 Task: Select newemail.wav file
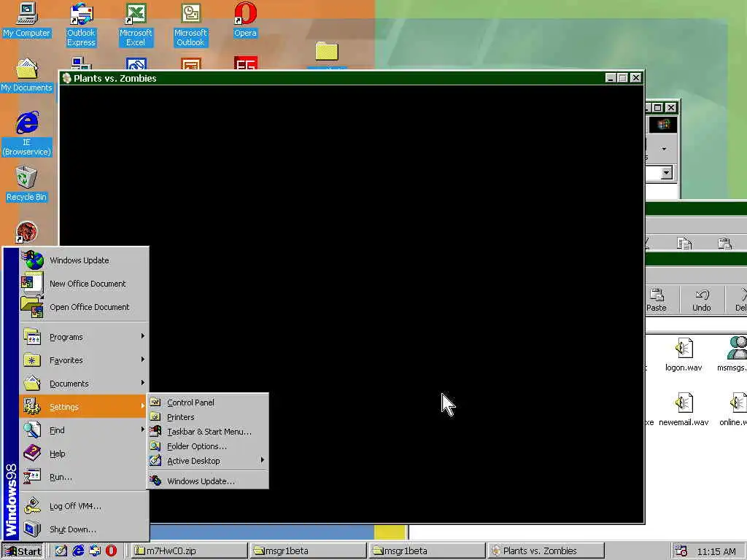(683, 410)
